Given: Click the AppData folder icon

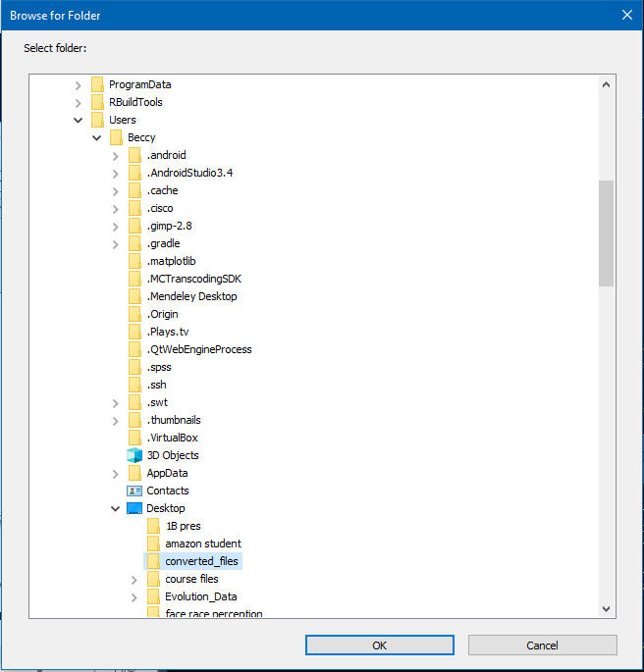Looking at the screenshot, I should (x=134, y=473).
